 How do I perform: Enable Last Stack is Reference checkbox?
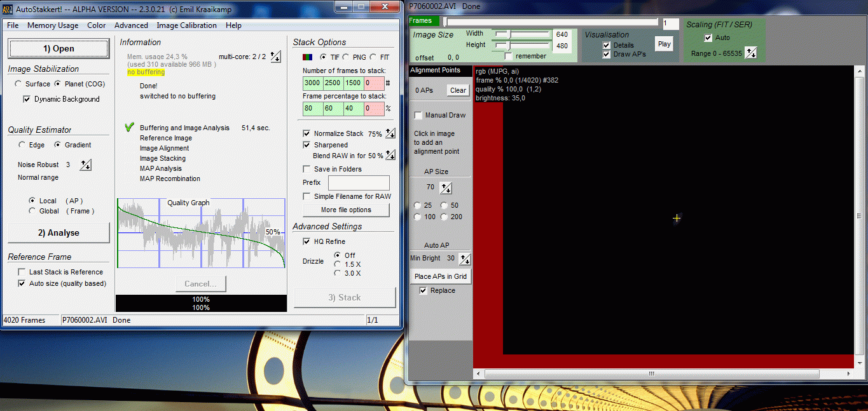(x=22, y=272)
